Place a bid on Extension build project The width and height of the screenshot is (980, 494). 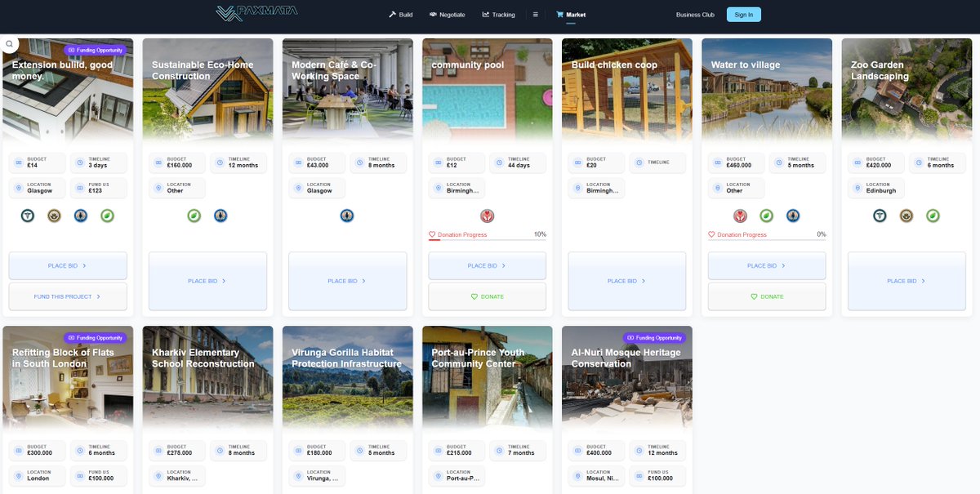(68, 265)
